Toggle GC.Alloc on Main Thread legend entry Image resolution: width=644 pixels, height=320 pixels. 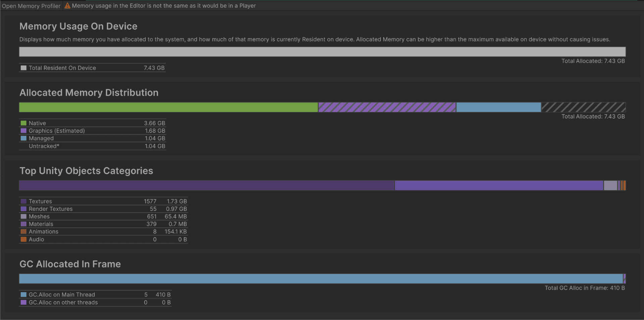23,294
